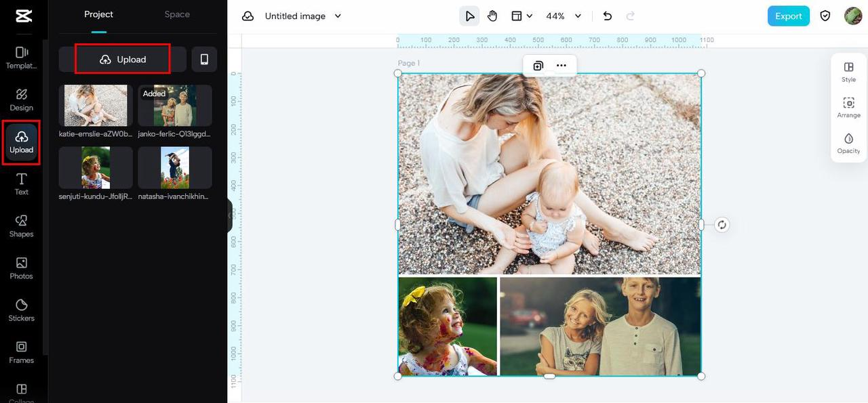Select the natasha-ivanchikhin uploaded thumbnail
The width and height of the screenshot is (868, 403).
click(x=175, y=168)
